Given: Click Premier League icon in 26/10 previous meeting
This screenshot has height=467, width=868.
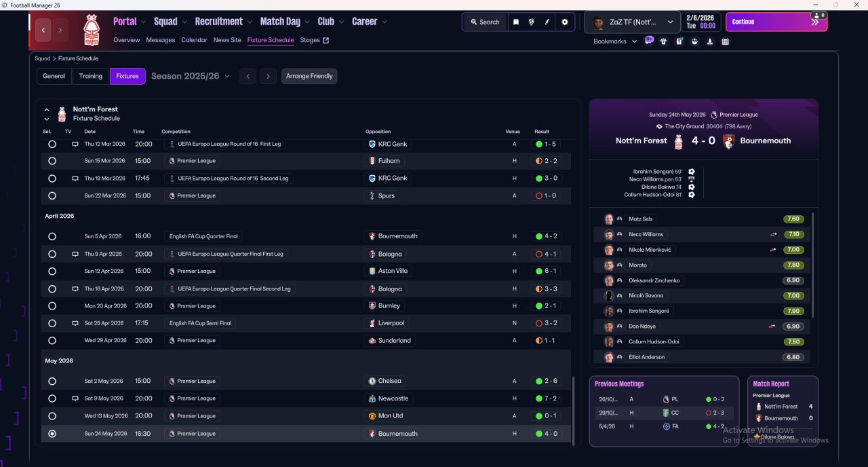Looking at the screenshot, I should [x=666, y=400].
